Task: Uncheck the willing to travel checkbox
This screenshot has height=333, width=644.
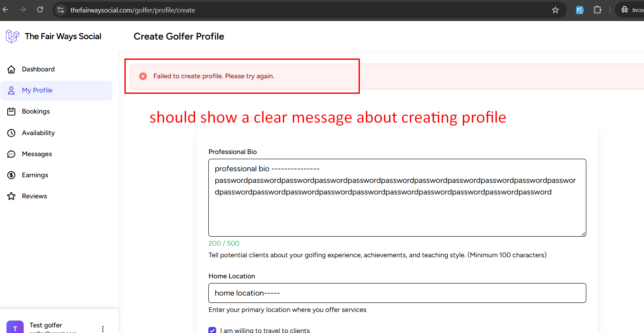Action: pos(212,330)
